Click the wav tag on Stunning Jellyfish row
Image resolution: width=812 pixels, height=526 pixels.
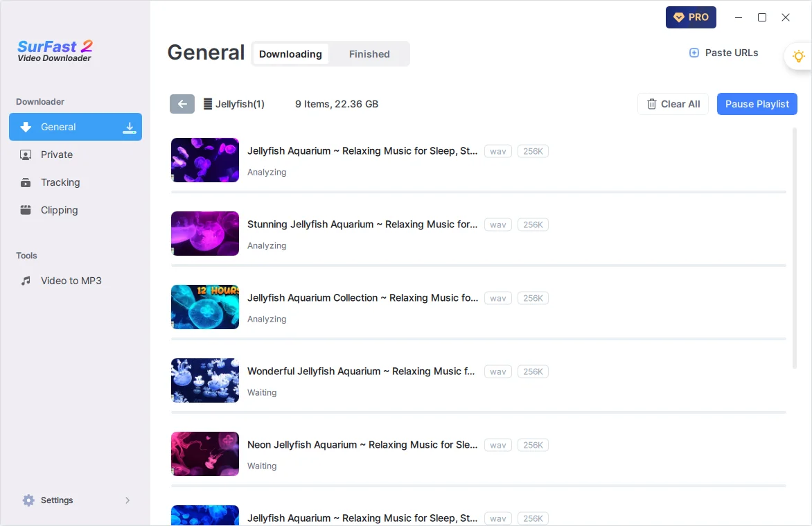(497, 225)
